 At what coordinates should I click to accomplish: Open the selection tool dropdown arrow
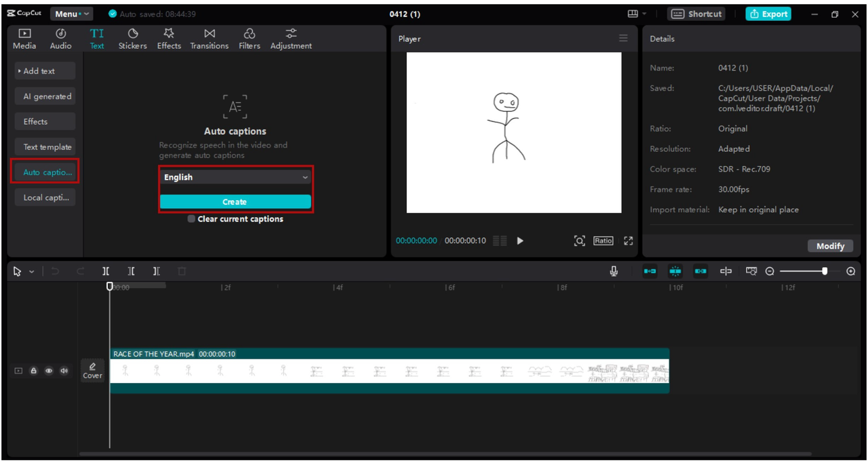pos(31,272)
